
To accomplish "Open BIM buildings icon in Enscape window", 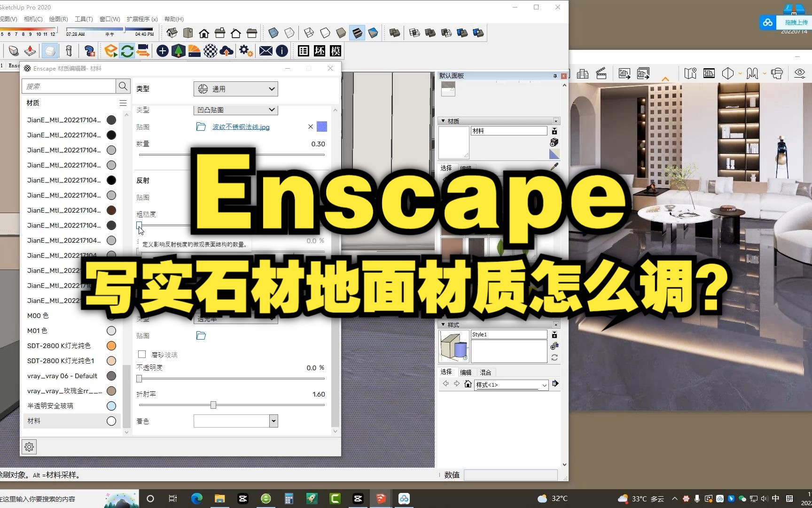I will (583, 73).
